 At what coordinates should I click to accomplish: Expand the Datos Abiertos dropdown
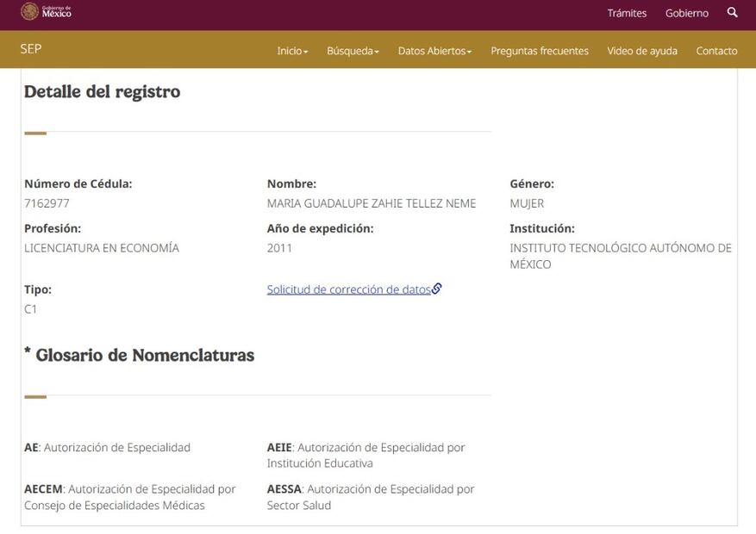coord(434,51)
